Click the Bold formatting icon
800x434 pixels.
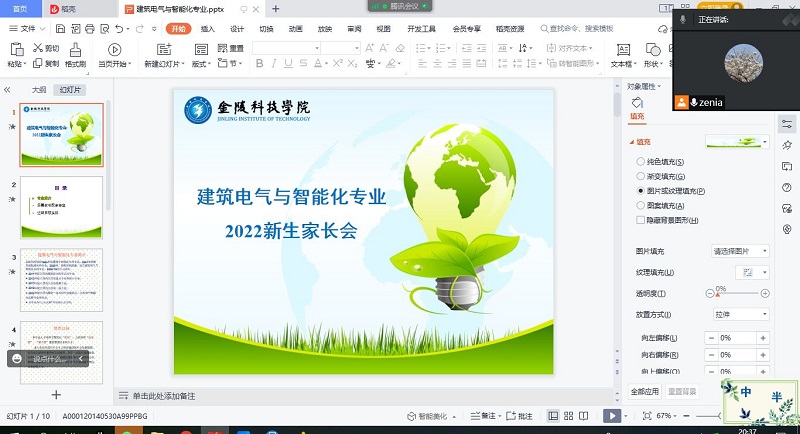tap(259, 63)
